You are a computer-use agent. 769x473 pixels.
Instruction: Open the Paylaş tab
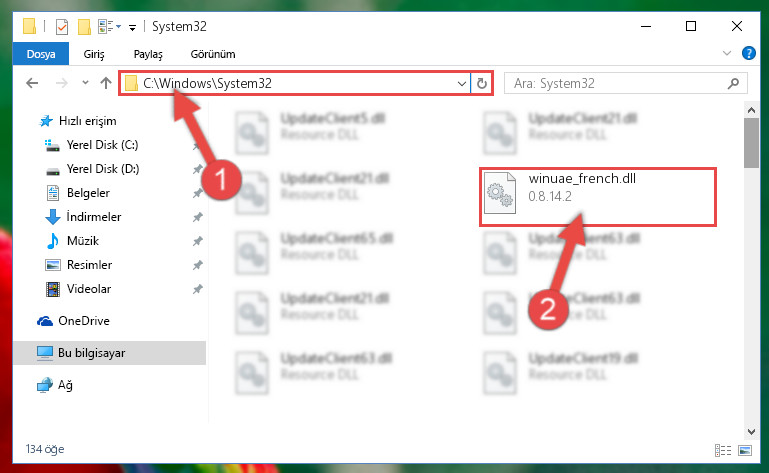pyautogui.click(x=148, y=54)
